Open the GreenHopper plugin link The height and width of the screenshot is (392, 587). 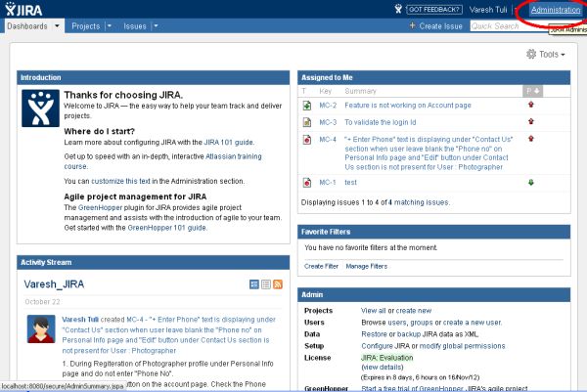click(x=100, y=207)
